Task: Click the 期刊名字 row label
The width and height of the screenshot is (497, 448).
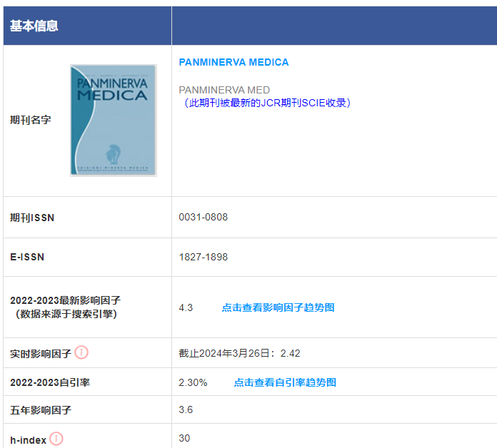Action: (31, 120)
